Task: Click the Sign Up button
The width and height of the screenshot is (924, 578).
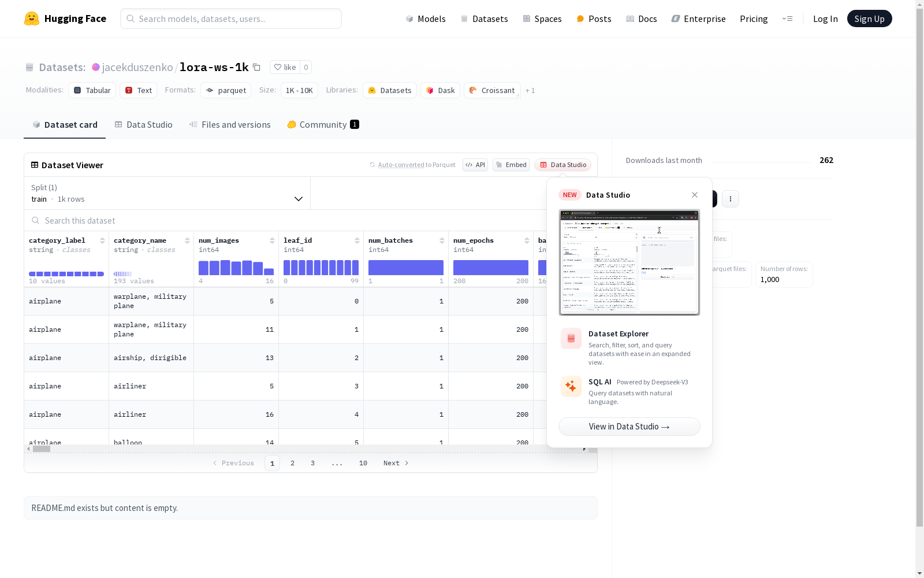Action: click(869, 18)
